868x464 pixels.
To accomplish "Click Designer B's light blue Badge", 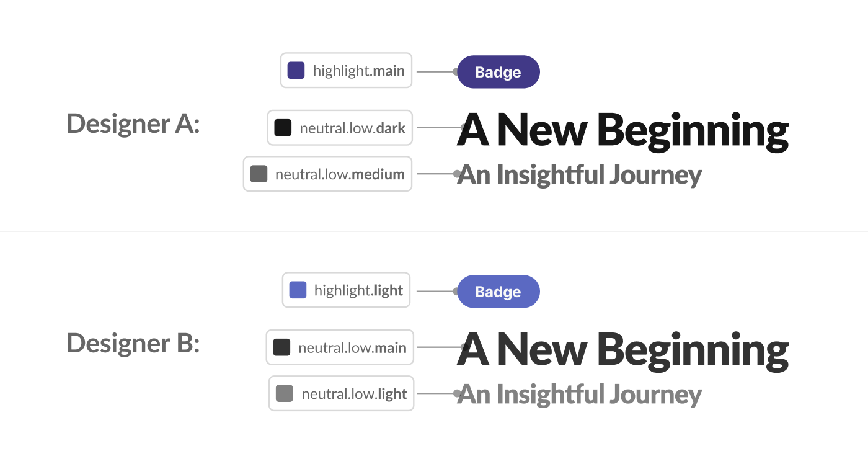I will coord(498,292).
